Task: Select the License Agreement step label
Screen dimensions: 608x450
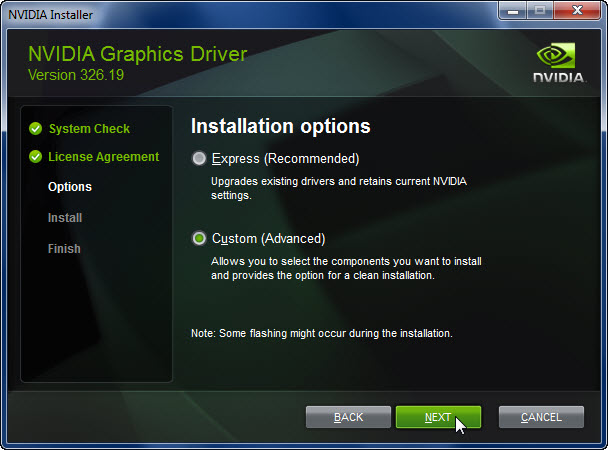Action: click(104, 157)
